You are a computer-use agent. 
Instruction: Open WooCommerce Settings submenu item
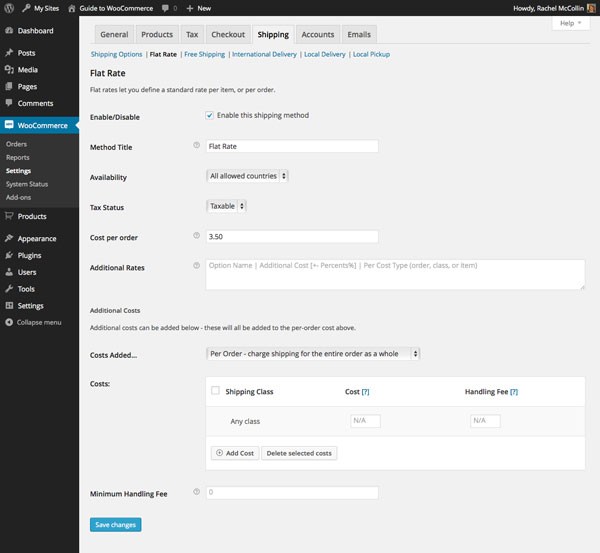(x=18, y=171)
